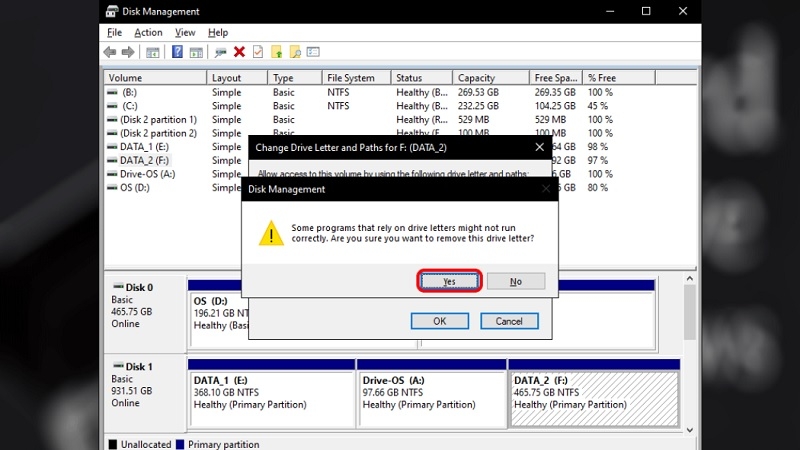
Task: Sort by the Status column header
Action: (x=421, y=78)
